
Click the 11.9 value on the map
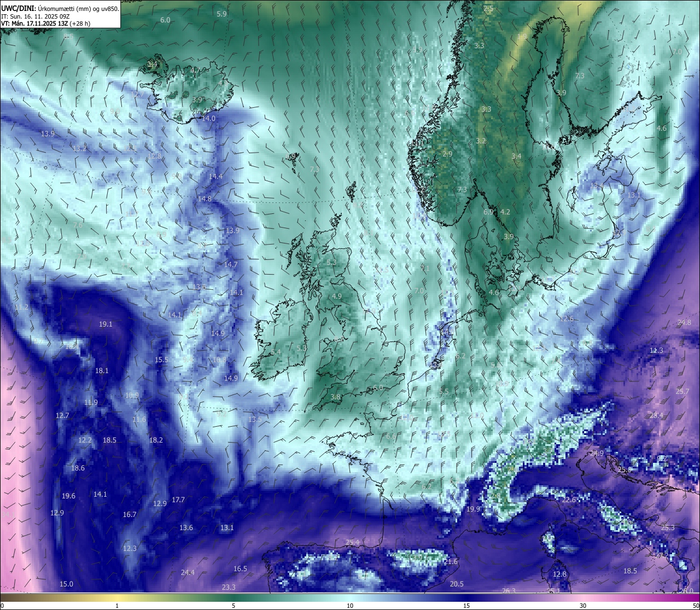point(91,402)
